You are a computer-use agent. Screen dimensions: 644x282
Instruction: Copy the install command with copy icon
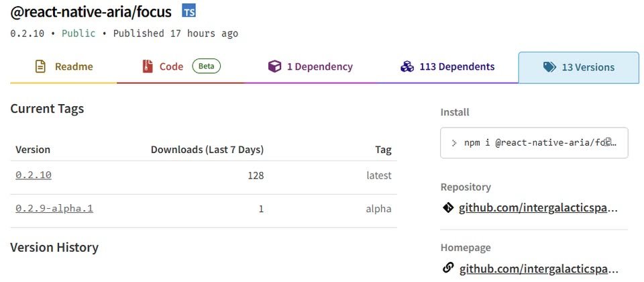tap(609, 142)
